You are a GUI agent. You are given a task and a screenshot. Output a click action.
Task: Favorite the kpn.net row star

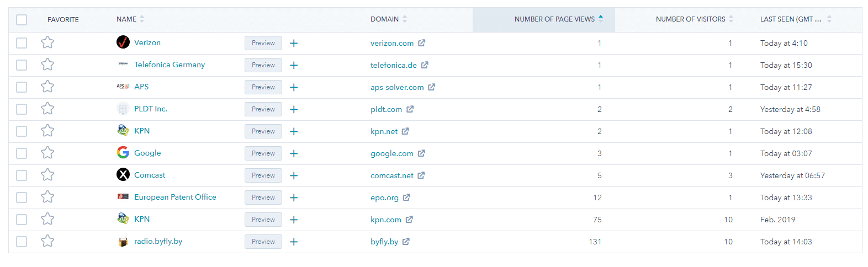point(47,131)
